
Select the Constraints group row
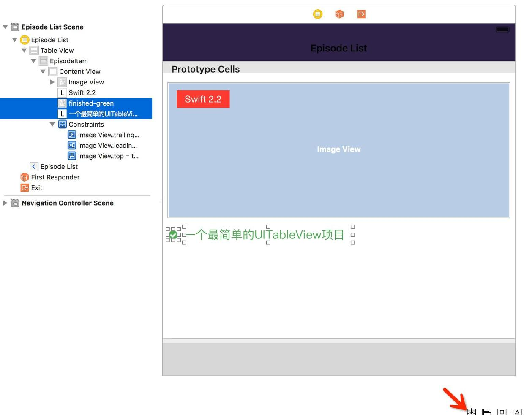[x=86, y=124]
